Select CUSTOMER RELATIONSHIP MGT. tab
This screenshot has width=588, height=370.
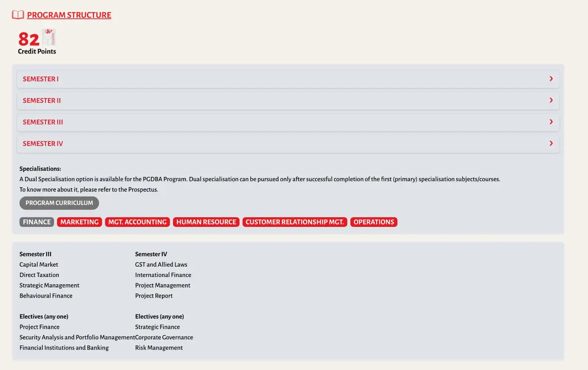pos(294,222)
